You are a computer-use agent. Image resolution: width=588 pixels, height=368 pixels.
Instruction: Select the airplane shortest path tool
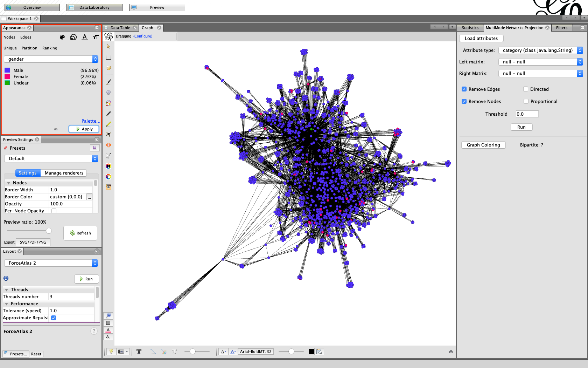pyautogui.click(x=108, y=135)
